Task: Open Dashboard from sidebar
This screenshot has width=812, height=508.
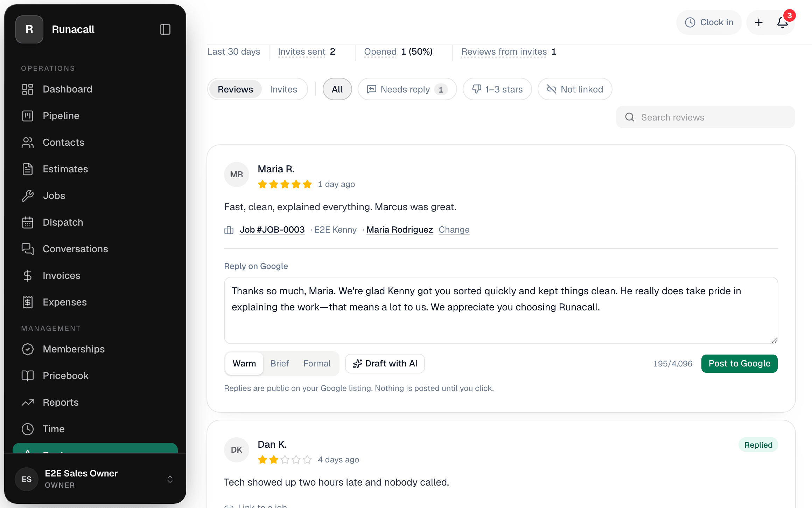Action: [95, 89]
